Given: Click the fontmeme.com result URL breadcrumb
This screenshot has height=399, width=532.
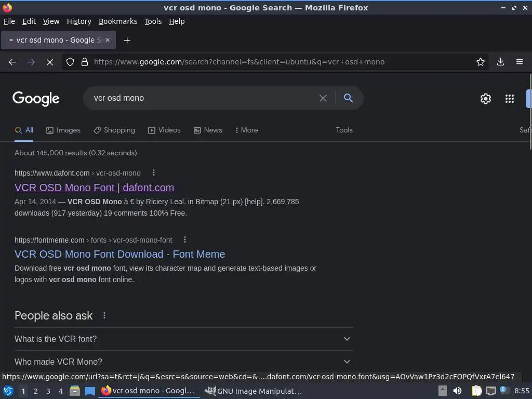Looking at the screenshot, I should tap(94, 240).
